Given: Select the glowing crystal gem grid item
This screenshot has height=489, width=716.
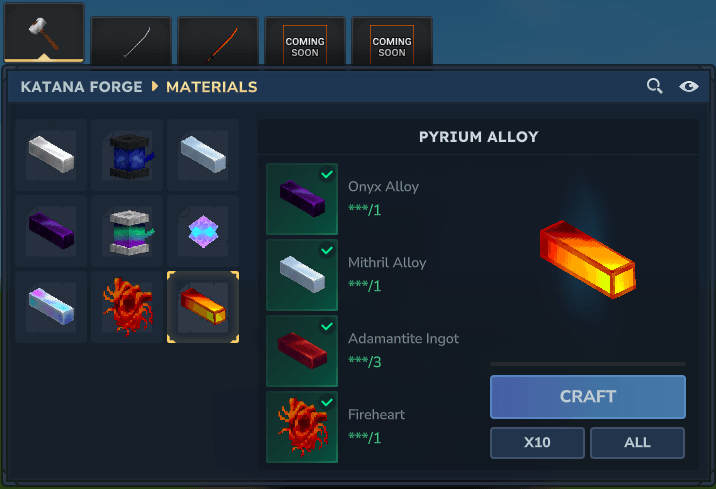Looking at the screenshot, I should coord(203,231).
